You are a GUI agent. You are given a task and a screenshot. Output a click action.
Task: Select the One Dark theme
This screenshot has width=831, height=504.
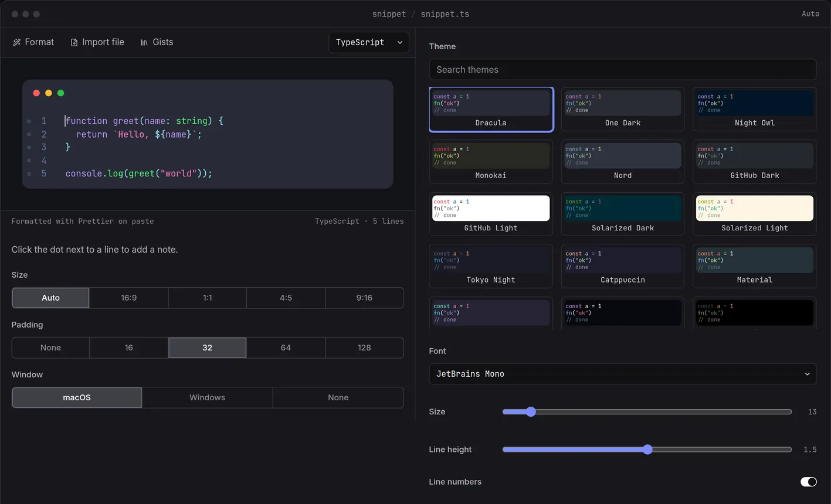(x=623, y=109)
